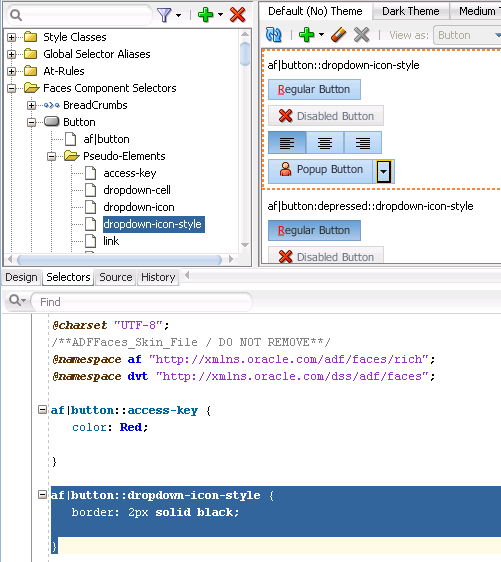Image resolution: width=501 pixels, height=562 pixels.
Task: Toggle the align center preview button
Action: click(325, 143)
